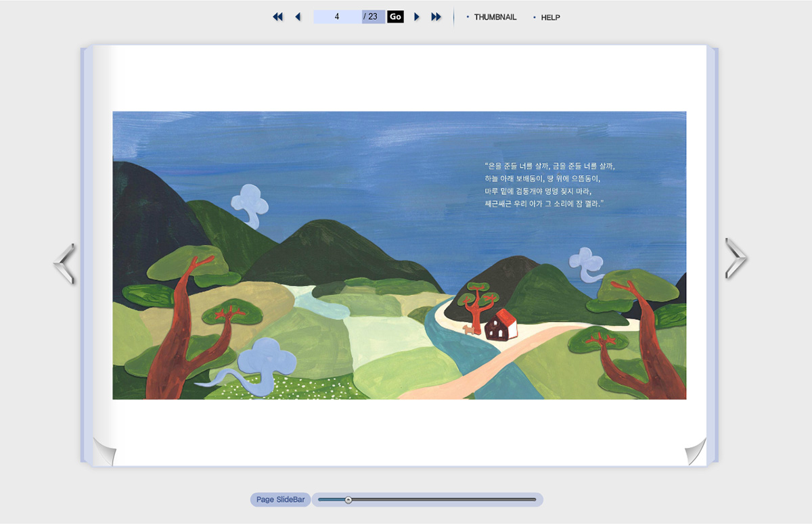Click the far right end of slider track
812x525 pixels.
[534, 500]
